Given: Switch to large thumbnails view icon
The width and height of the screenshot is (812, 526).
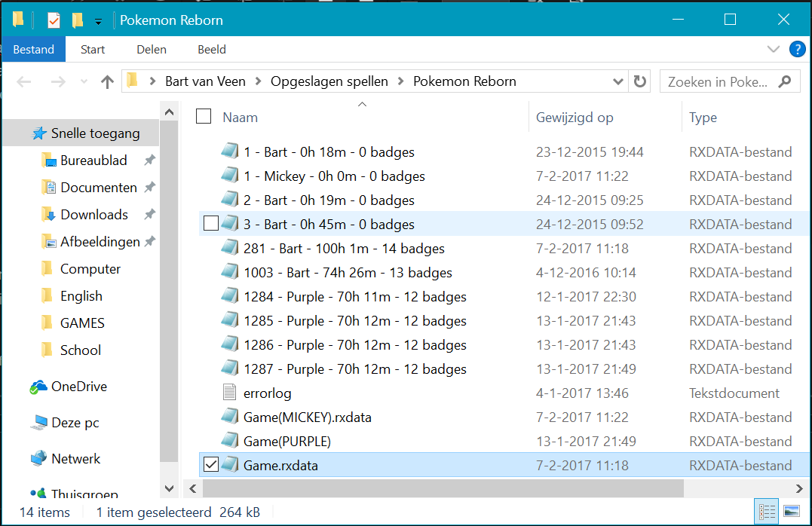Looking at the screenshot, I should pos(791,512).
